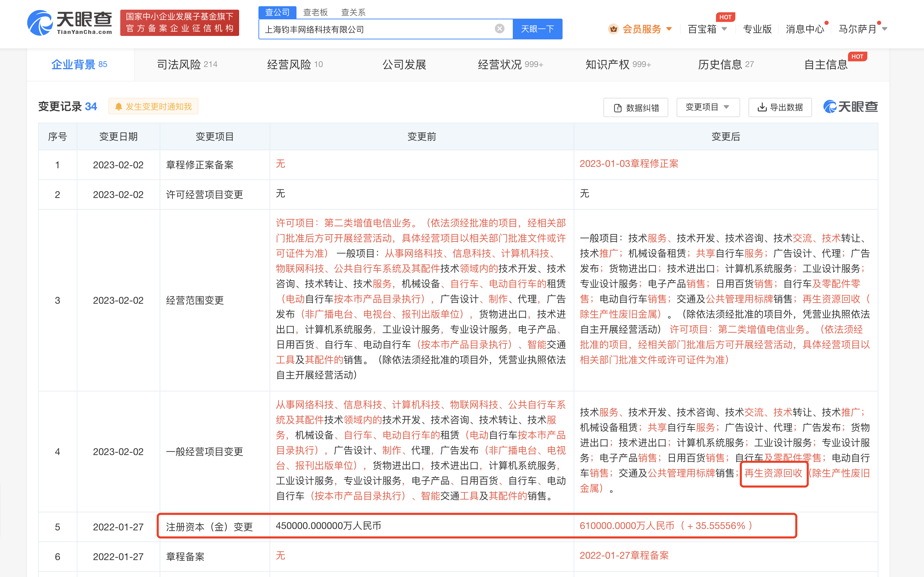Click the 450000.000000万人民币 value
The image size is (924, 577).
328,526
